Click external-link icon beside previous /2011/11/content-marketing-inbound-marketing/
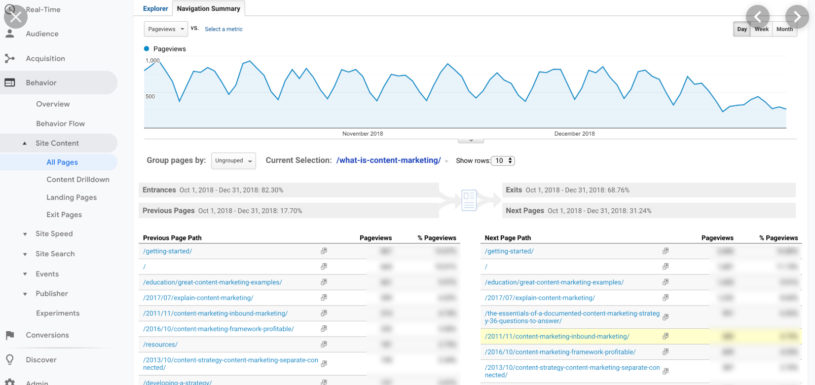The height and width of the screenshot is (385, 815). 323,313
